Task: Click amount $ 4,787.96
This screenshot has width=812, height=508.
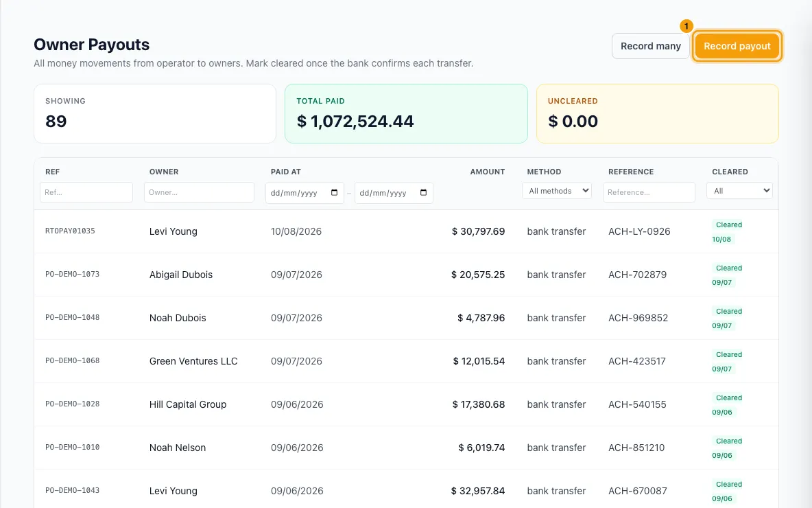Action: 481,318
